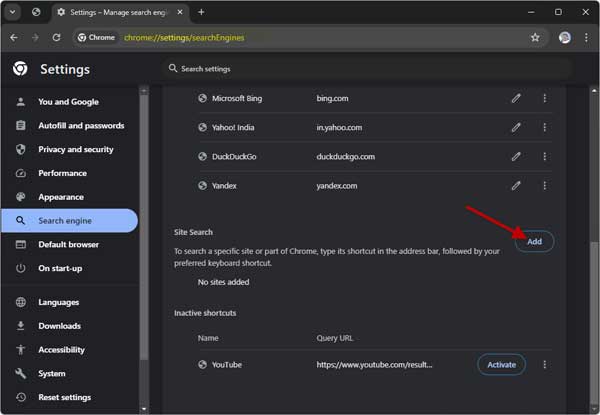Click the Name column header
Image resolution: width=600 pixels, height=415 pixels.
[x=208, y=338]
